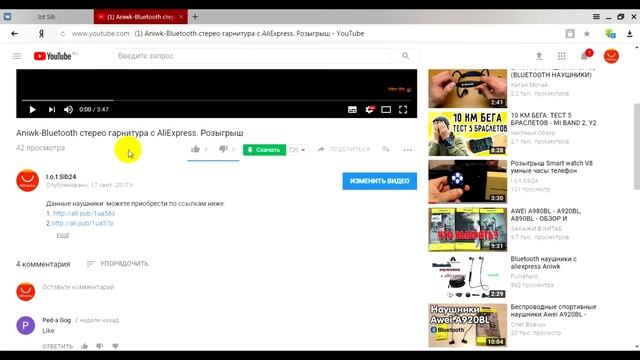Skip to next video
The width and height of the screenshot is (640, 360).
51,109
